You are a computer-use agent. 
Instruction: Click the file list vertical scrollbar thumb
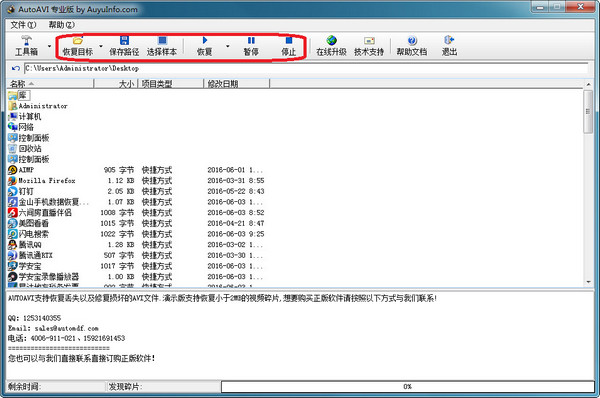click(x=588, y=112)
